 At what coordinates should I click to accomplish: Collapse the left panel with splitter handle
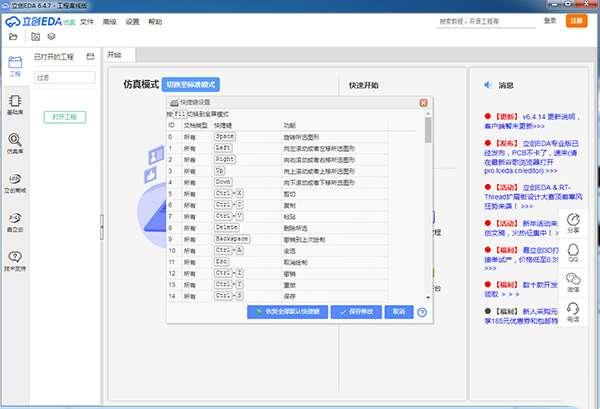[x=102, y=227]
